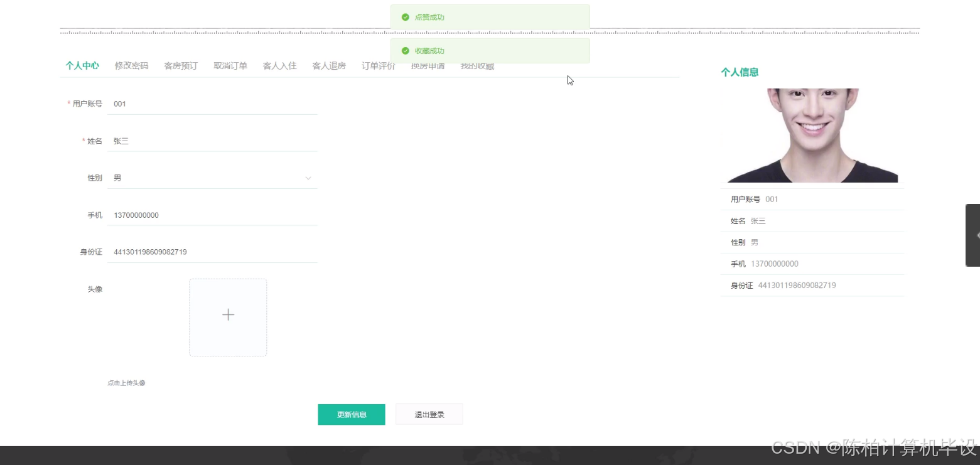Switch to the 订单评价 tab
This screenshot has height=465, width=980.
pyautogui.click(x=379, y=65)
